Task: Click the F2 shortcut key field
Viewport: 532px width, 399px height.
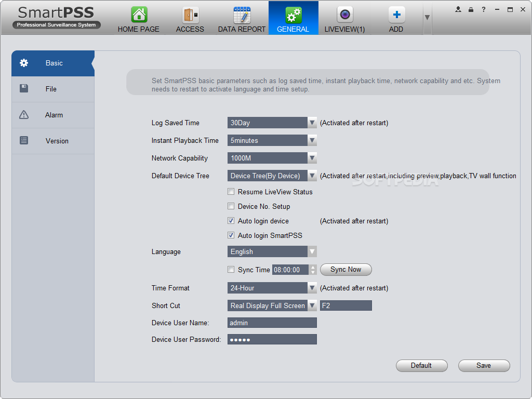Action: coord(345,305)
